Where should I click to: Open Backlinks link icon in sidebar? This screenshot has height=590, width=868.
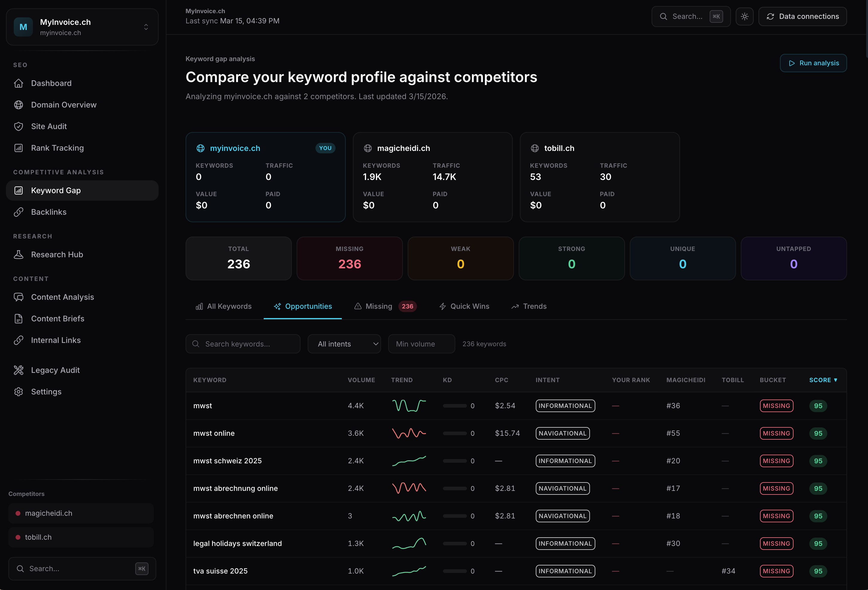point(19,212)
